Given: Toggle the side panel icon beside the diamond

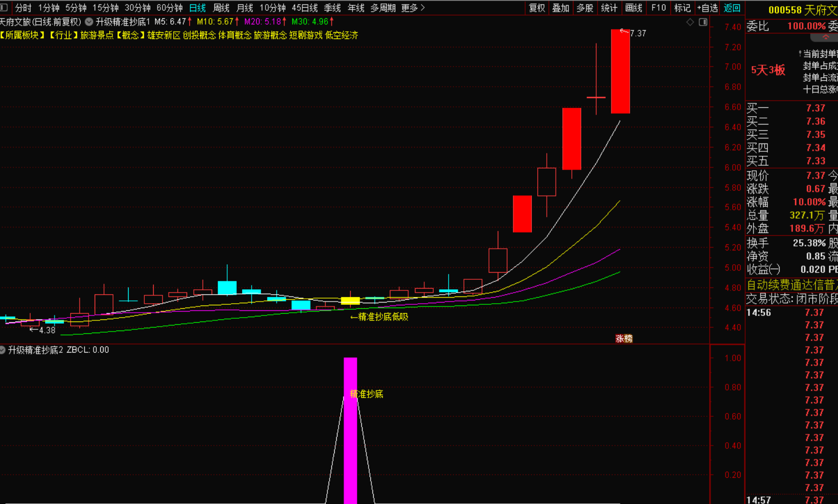Looking at the screenshot, I should (x=703, y=22).
